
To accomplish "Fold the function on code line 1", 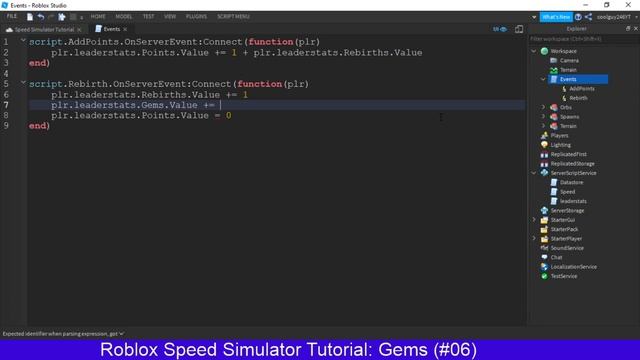I will tap(23, 40).
